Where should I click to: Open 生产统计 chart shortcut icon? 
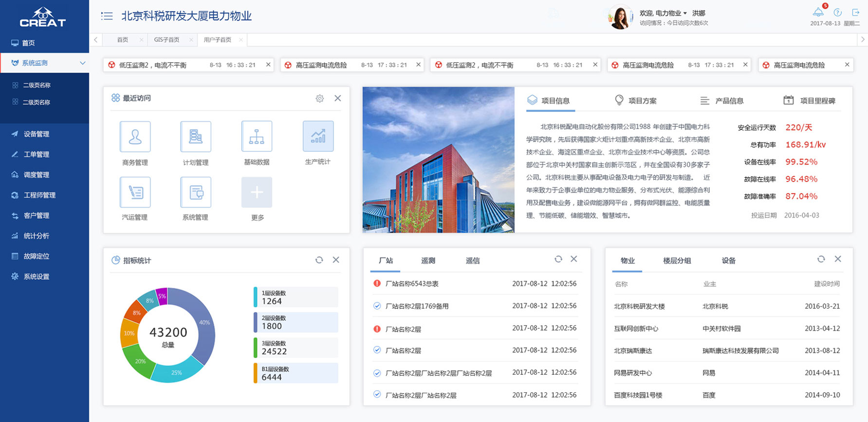pyautogui.click(x=318, y=136)
